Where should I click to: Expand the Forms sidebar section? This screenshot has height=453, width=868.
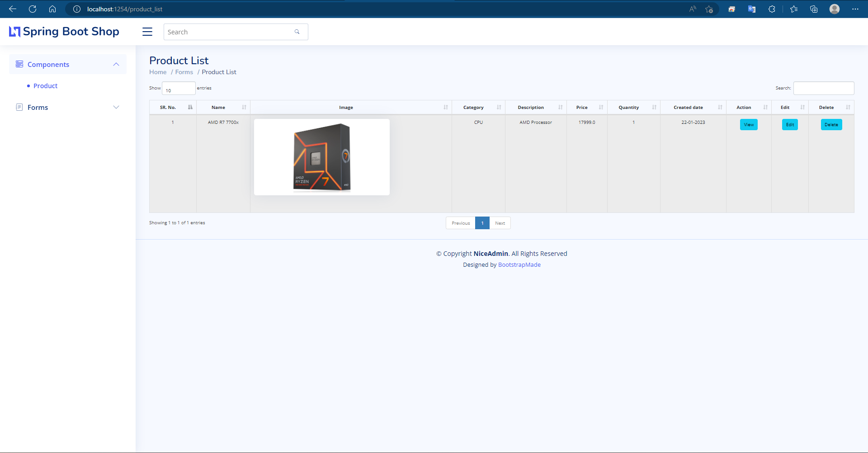[x=116, y=107]
